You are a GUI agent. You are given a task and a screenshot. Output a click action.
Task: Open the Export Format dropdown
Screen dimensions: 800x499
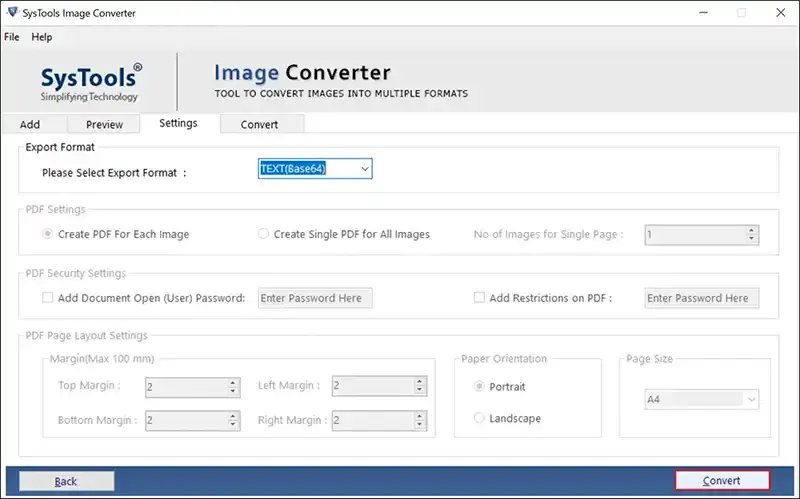315,168
